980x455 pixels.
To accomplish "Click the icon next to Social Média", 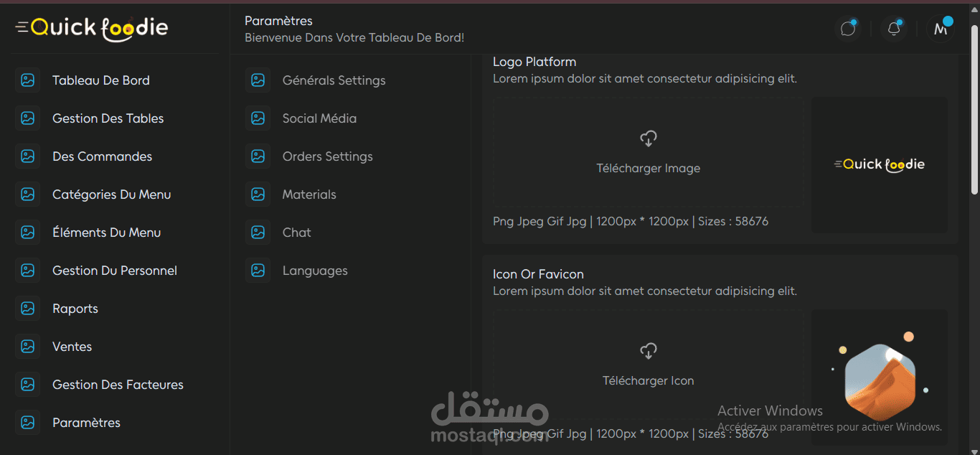I will pos(258,118).
